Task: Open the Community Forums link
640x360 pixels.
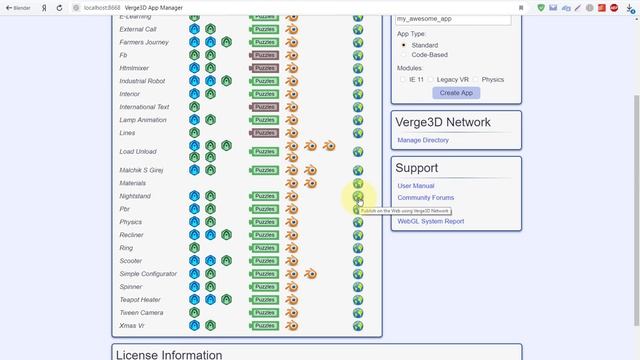Action: point(425,198)
